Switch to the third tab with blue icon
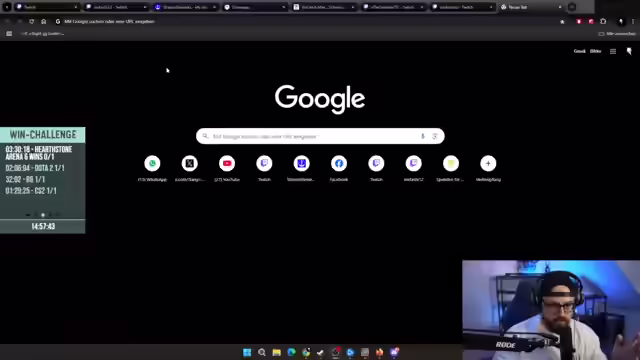The width and height of the screenshot is (640, 360). click(186, 7)
